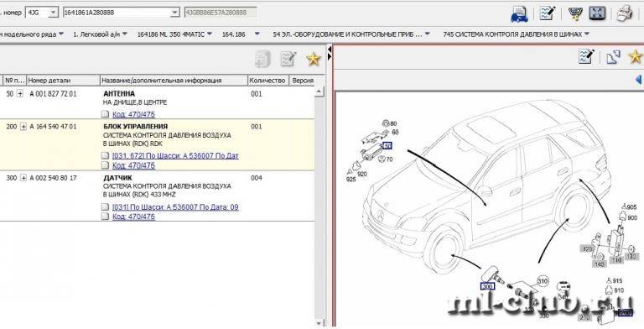Screen dimensions: 644x329
Task: Open Код: 470/475 link under ДАТЧИК
Action: [x=133, y=217]
